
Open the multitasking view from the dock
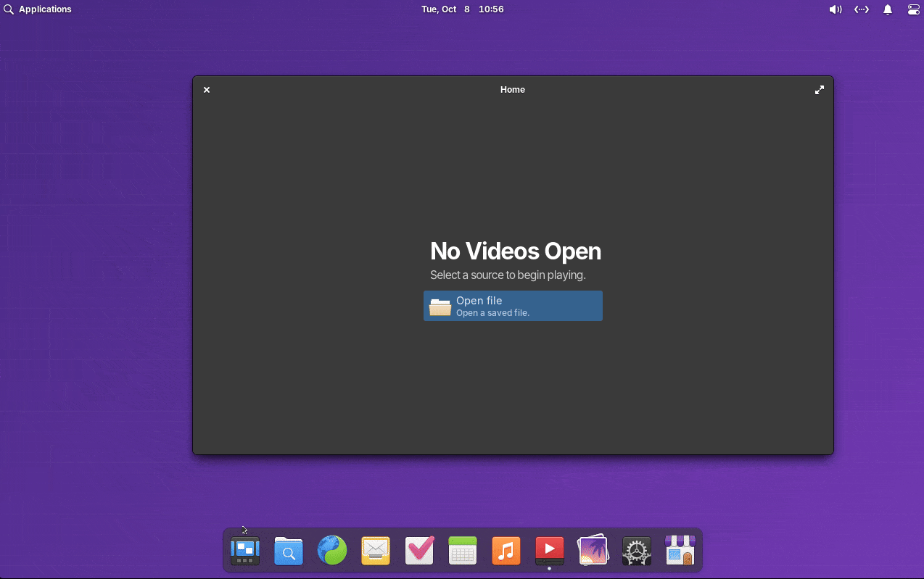click(x=244, y=550)
